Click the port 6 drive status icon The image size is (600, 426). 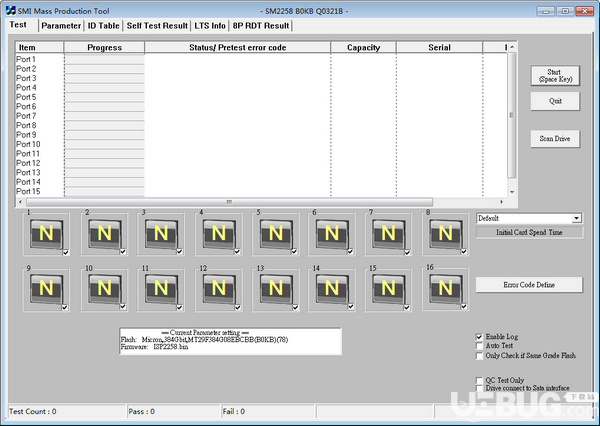[332, 234]
